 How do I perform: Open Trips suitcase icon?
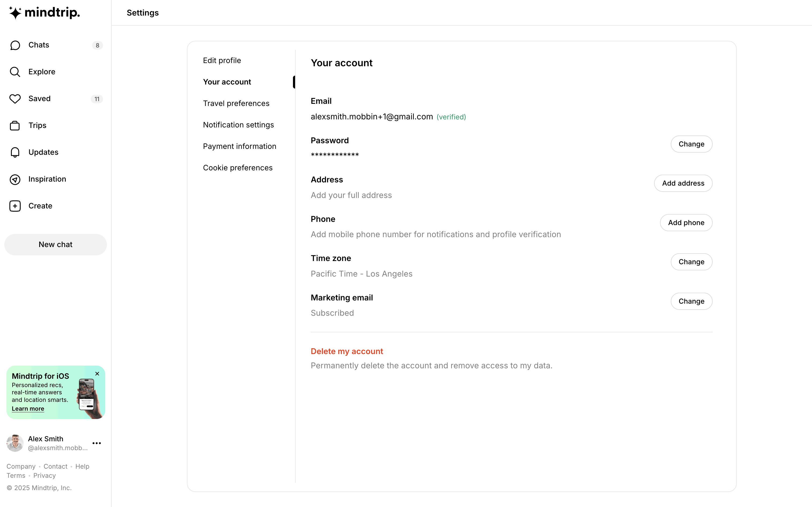click(x=15, y=126)
